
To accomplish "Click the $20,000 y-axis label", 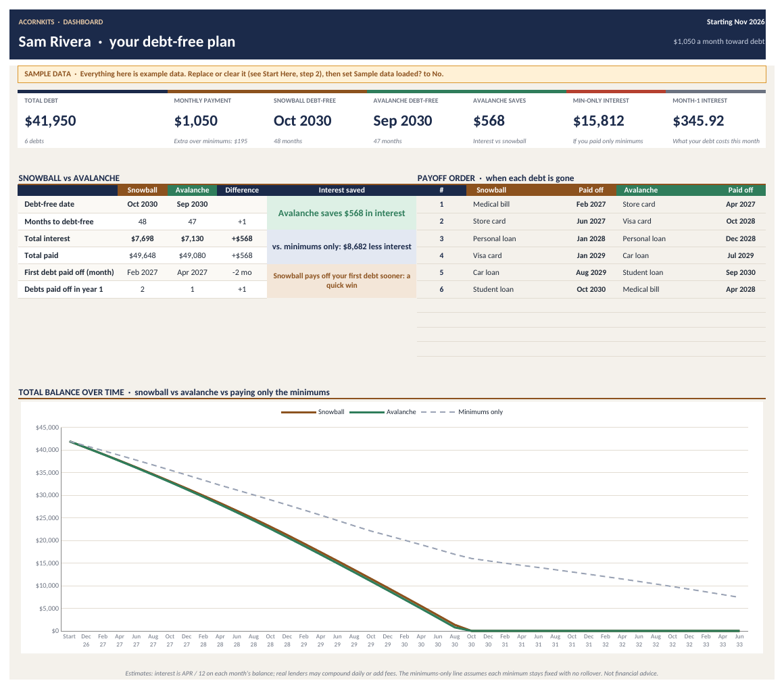I will point(47,540).
